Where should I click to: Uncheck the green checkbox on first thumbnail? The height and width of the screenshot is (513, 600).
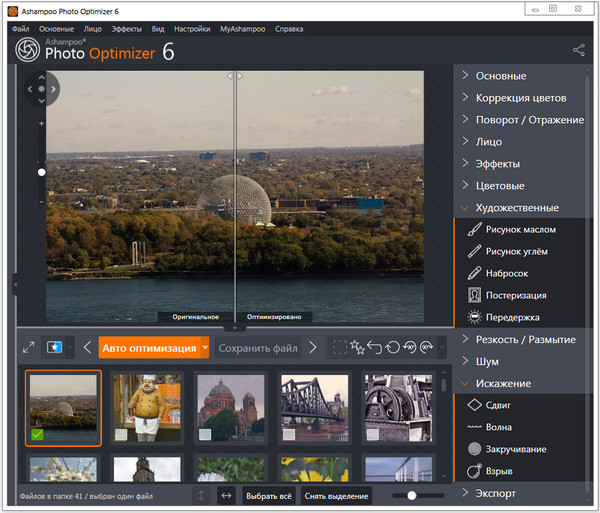37,434
